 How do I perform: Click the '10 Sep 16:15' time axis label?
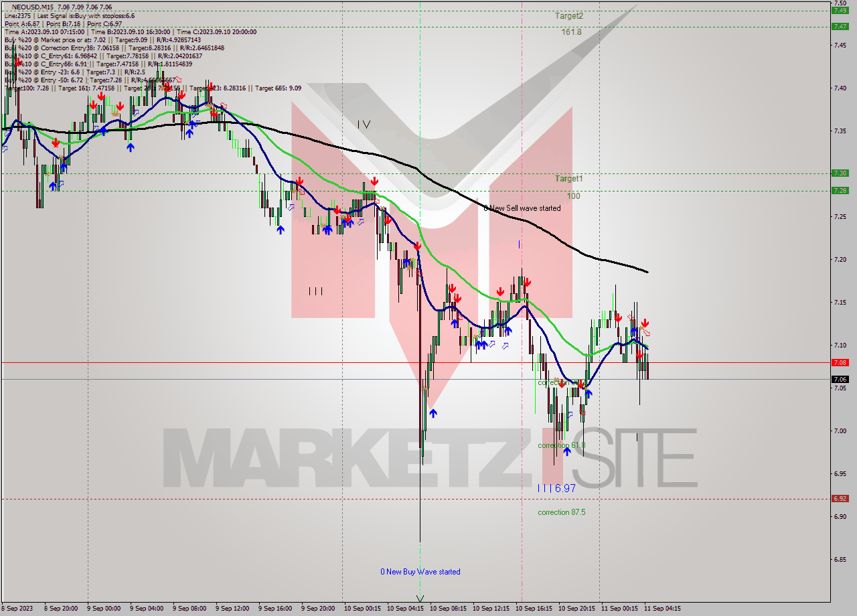click(x=534, y=609)
